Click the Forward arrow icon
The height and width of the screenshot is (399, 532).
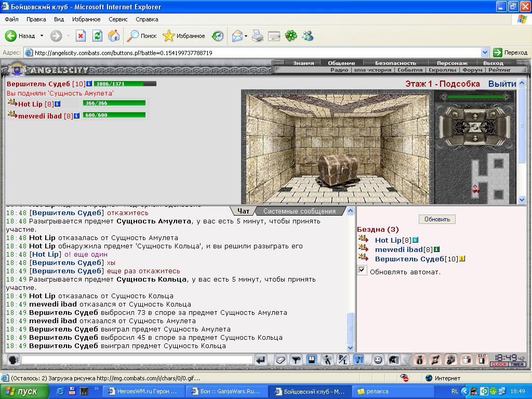click(x=56, y=36)
